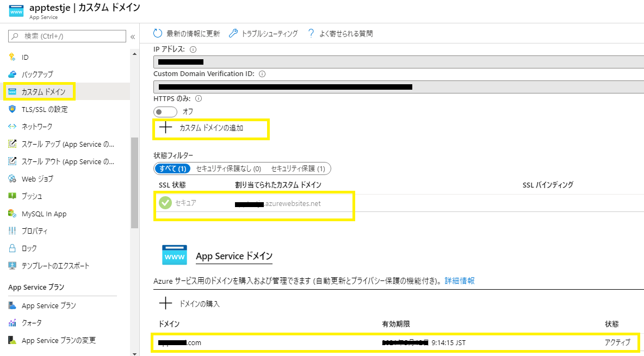The width and height of the screenshot is (644, 356).
Task: Click info icon next to HTTPS のみ
Action: (199, 98)
